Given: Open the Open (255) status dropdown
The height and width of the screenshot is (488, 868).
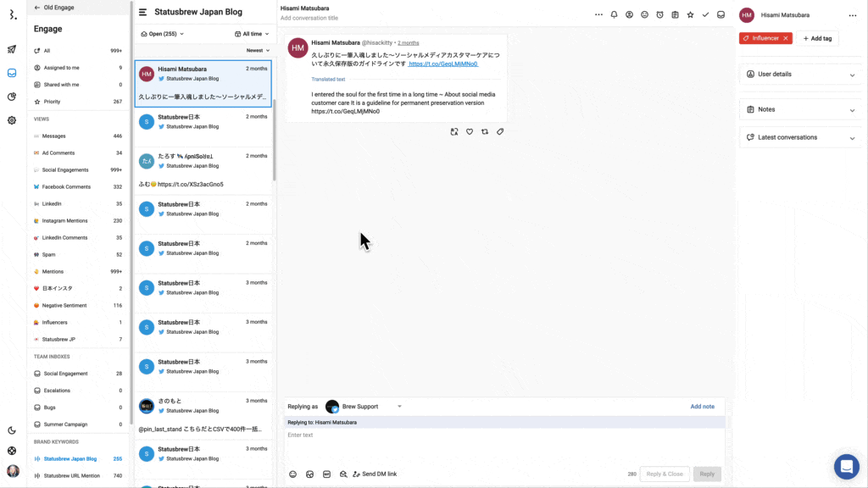Looking at the screenshot, I should coord(166,34).
